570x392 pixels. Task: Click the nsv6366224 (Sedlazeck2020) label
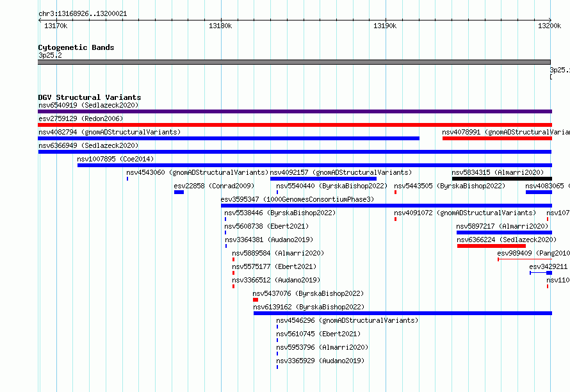click(x=507, y=240)
